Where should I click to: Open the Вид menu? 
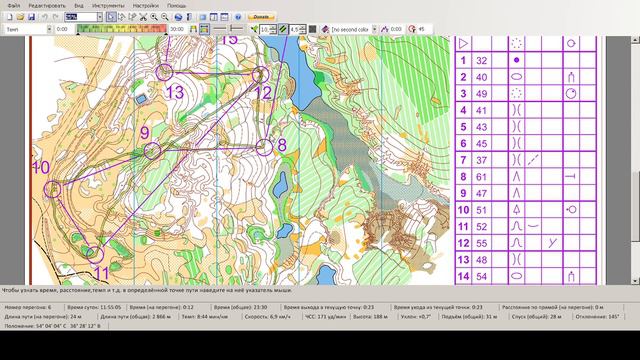pos(79,6)
